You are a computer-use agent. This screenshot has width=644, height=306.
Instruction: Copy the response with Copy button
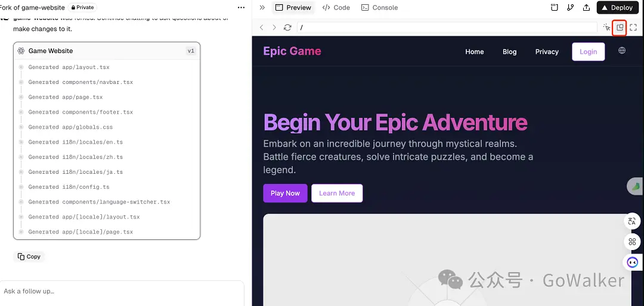29,257
